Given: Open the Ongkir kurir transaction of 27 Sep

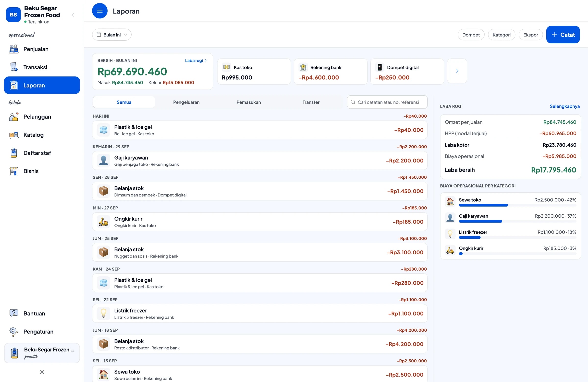Looking at the screenshot, I should click(x=260, y=222).
